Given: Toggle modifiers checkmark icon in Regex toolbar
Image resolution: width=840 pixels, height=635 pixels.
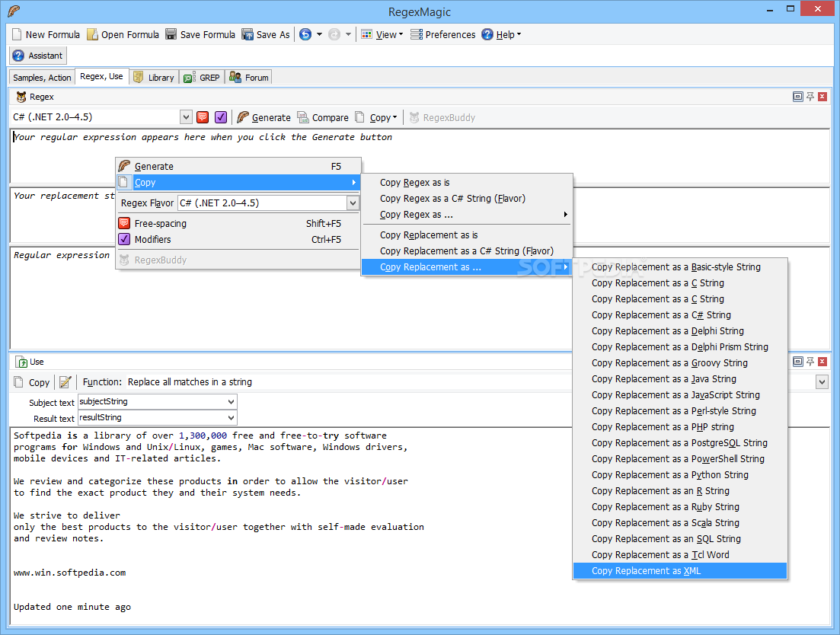Looking at the screenshot, I should point(221,117).
